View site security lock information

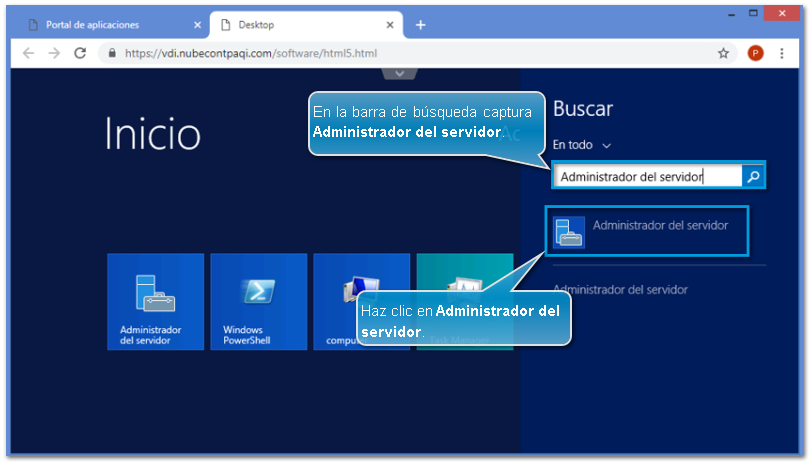point(112,53)
